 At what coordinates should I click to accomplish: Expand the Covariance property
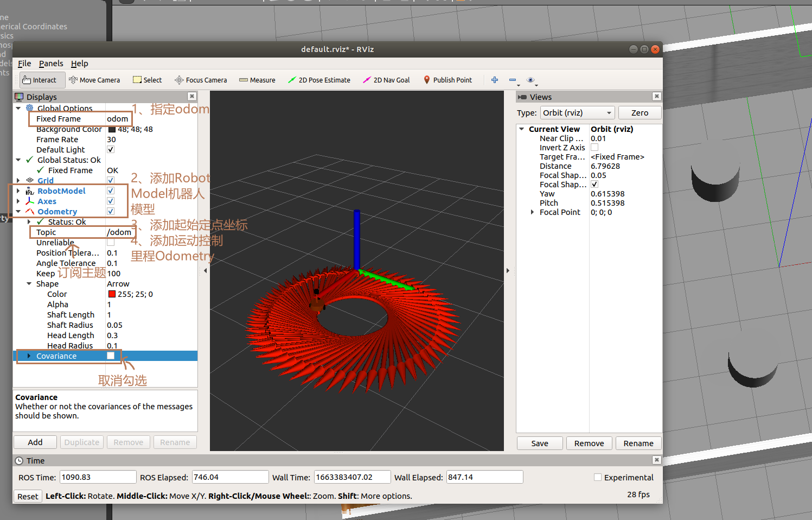[29, 356]
